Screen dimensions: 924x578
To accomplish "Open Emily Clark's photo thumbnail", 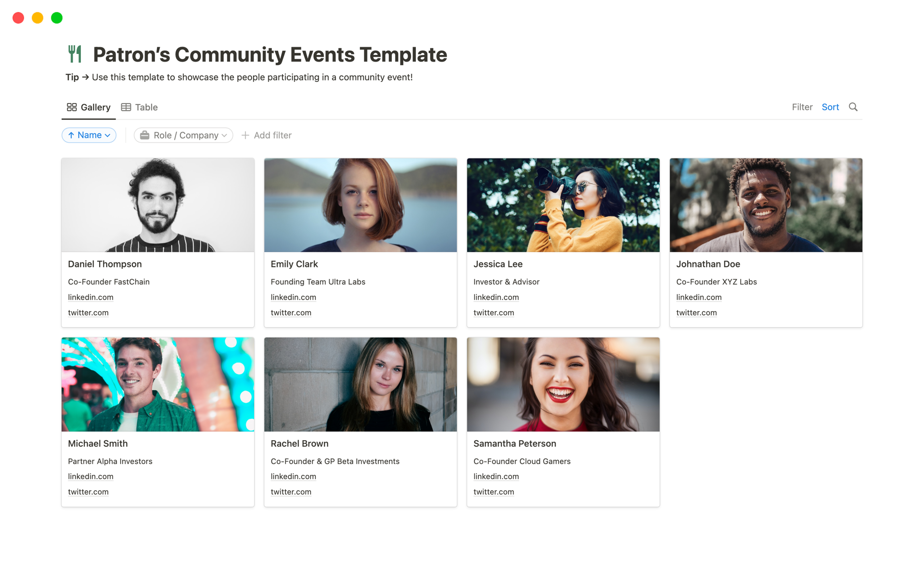I will tap(360, 205).
